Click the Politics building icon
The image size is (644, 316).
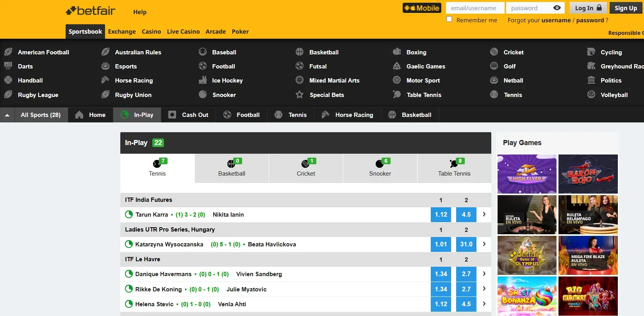pos(591,80)
